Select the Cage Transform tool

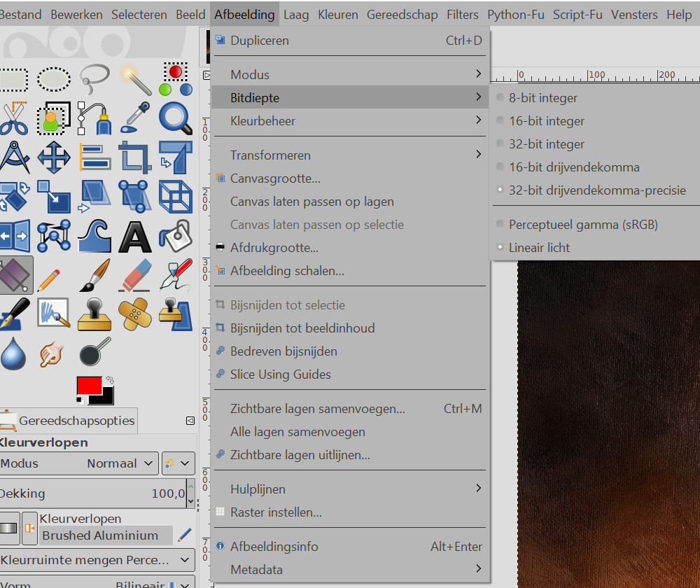click(54, 236)
